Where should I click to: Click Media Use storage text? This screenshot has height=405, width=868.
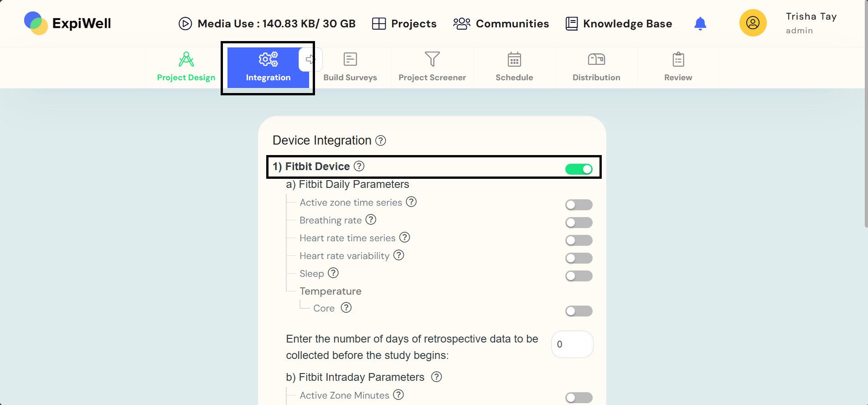(x=277, y=24)
